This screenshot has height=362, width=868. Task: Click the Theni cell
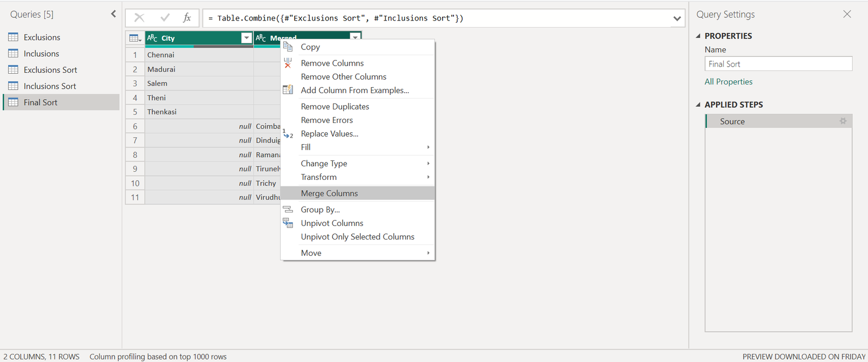click(199, 98)
